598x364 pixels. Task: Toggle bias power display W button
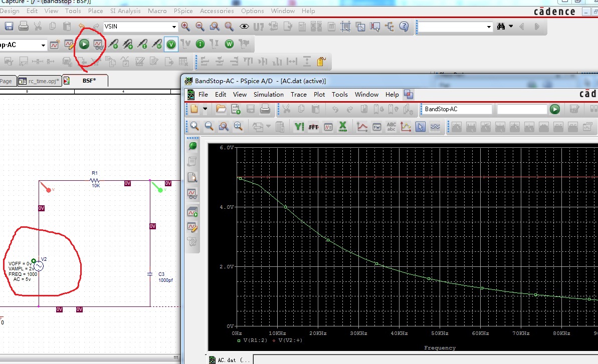click(x=229, y=44)
